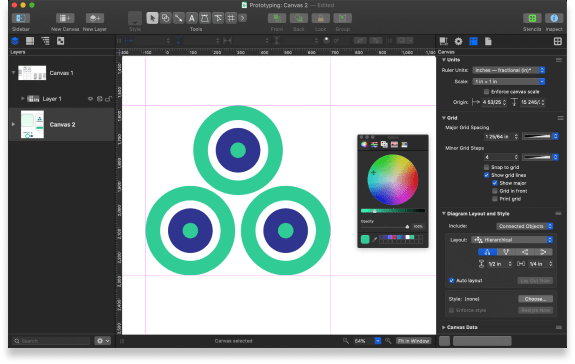The width and height of the screenshot is (575, 364).
Task: Select Canvas 2 thumbnail
Action: 32,124
